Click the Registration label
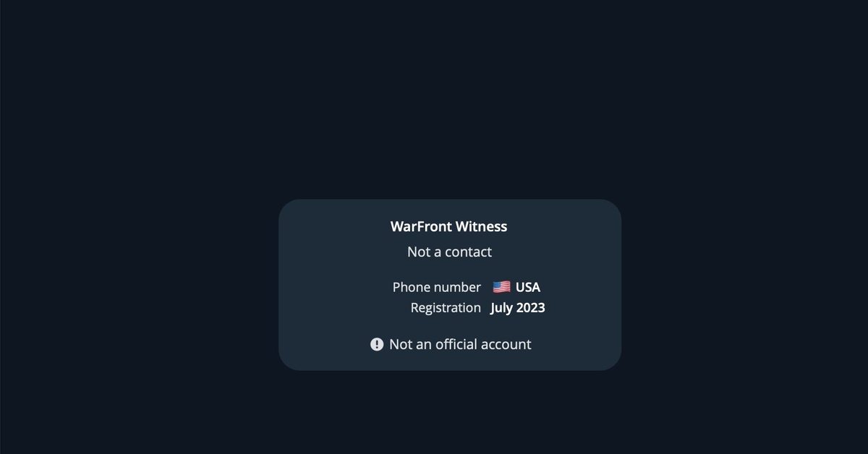Screen dimensions: 868x454 click(446, 308)
